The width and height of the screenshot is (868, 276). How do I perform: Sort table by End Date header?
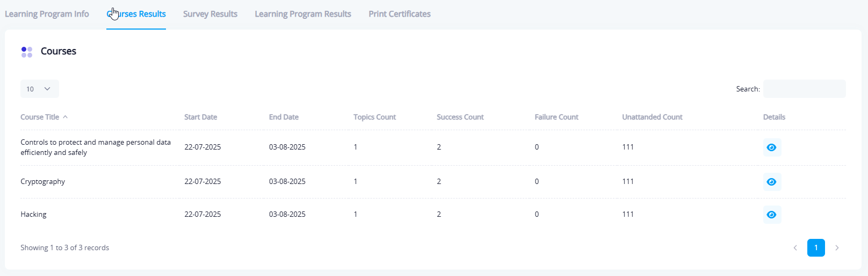tap(284, 117)
